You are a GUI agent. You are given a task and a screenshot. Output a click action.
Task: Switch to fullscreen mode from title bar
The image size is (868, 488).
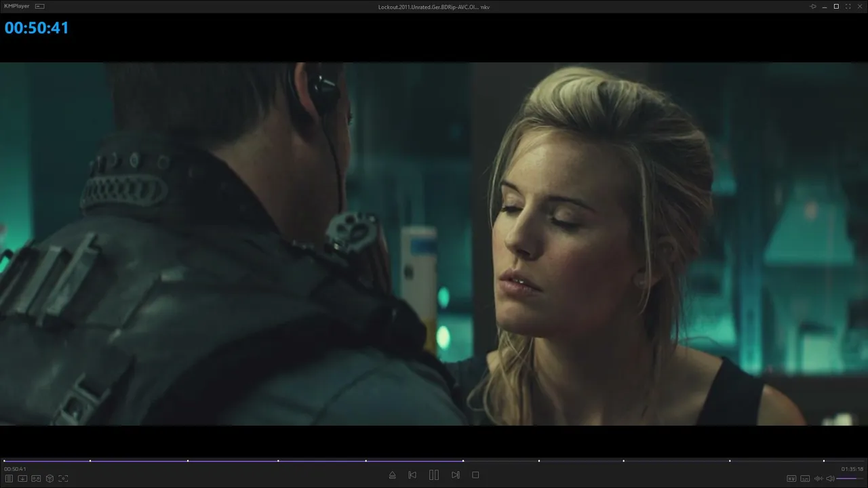(x=848, y=6)
